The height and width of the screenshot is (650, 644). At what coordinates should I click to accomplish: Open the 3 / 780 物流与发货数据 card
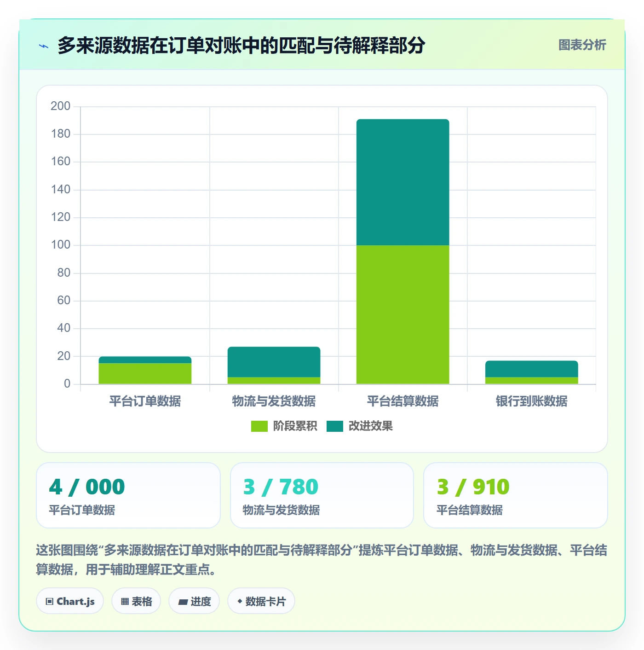(322, 495)
